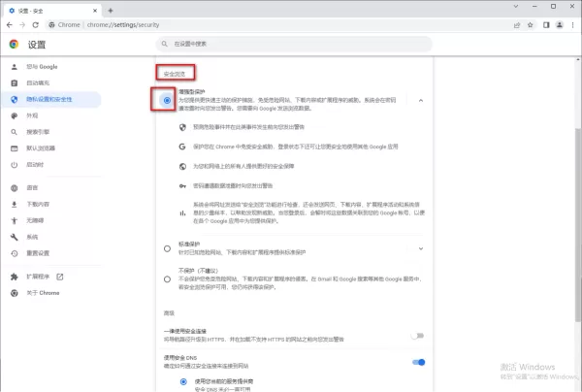Click the external-link icon beside 扩展程序
Image resolution: width=582 pixels, height=392 pixels.
60,277
